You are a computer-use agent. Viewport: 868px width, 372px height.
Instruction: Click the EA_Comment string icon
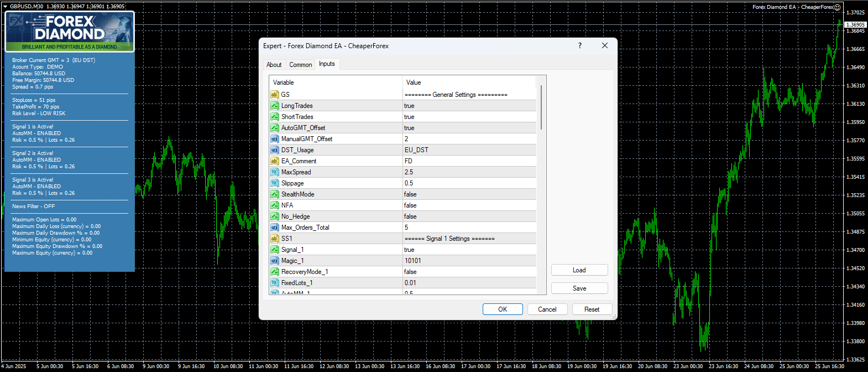click(x=274, y=161)
